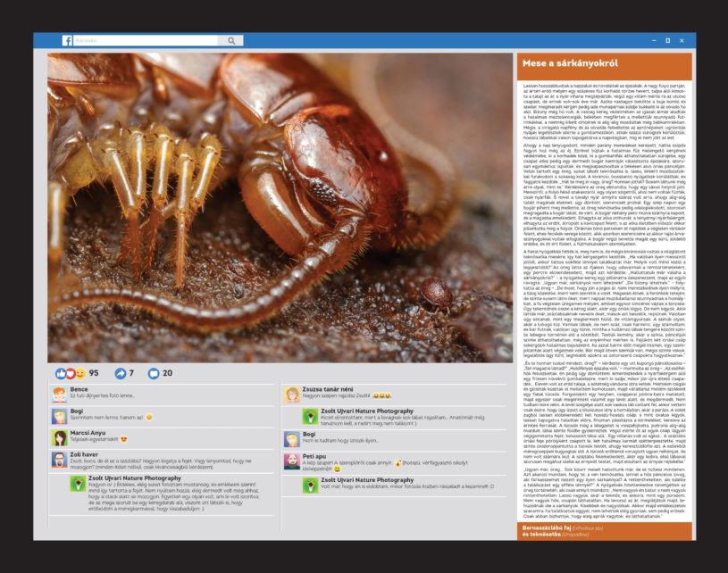Click the magnifier search button
This screenshot has width=728, height=573.
pos(231,40)
